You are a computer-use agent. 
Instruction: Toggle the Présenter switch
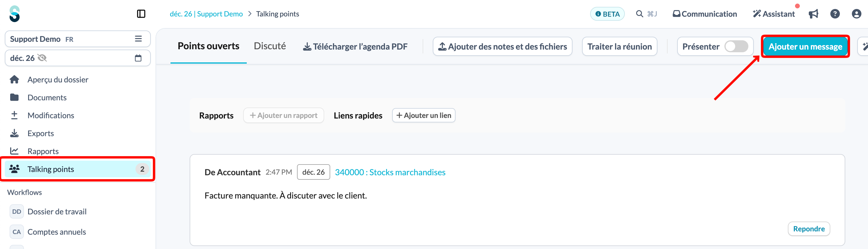[736, 47]
